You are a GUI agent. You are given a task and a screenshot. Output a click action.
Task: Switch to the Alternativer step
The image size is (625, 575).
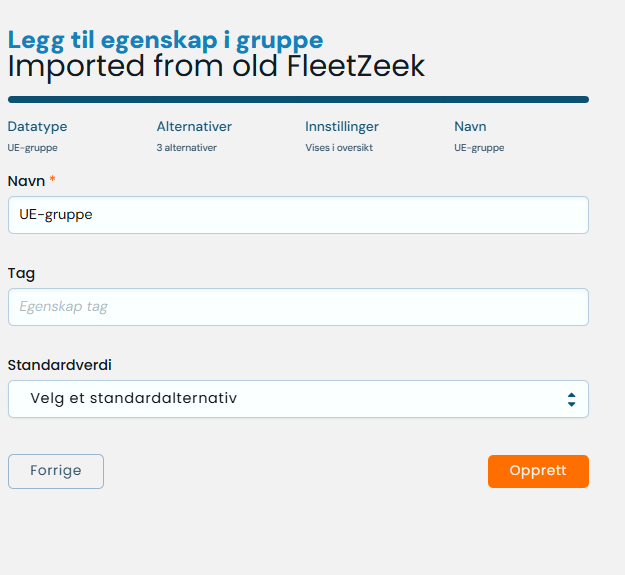194,127
